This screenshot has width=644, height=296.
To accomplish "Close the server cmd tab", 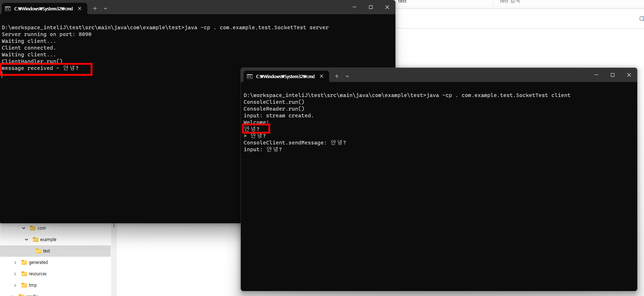I will pos(80,9).
